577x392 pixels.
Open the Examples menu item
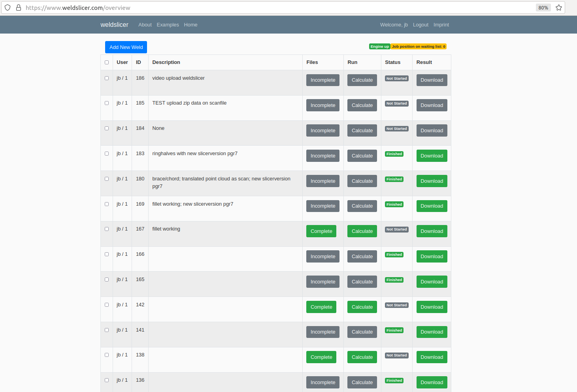coord(168,24)
